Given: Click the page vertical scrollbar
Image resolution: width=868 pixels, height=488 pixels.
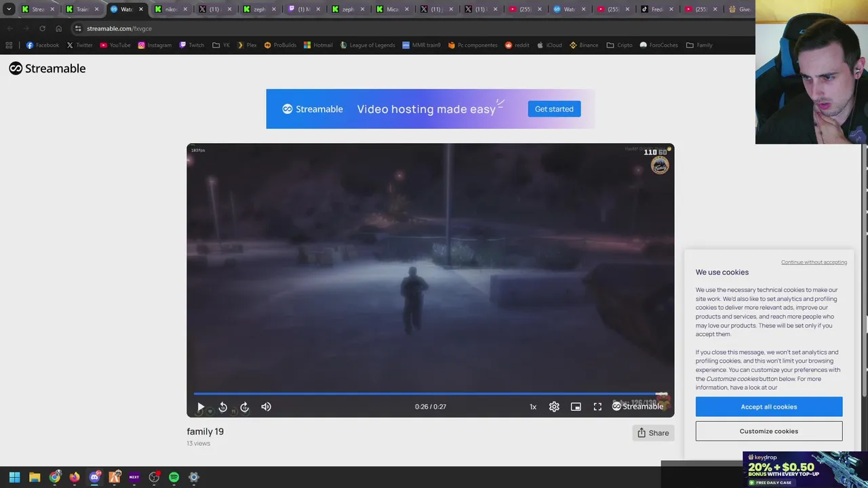Looking at the screenshot, I should (x=865, y=271).
